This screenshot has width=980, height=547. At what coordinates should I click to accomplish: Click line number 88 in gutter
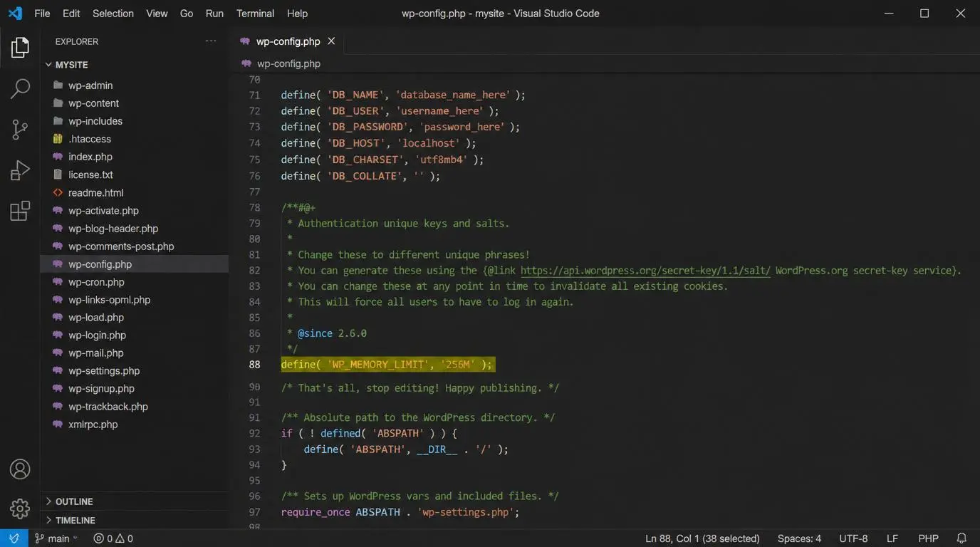coord(254,365)
